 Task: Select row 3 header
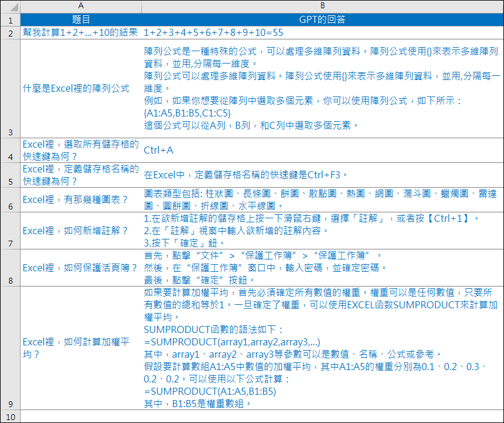10,89
